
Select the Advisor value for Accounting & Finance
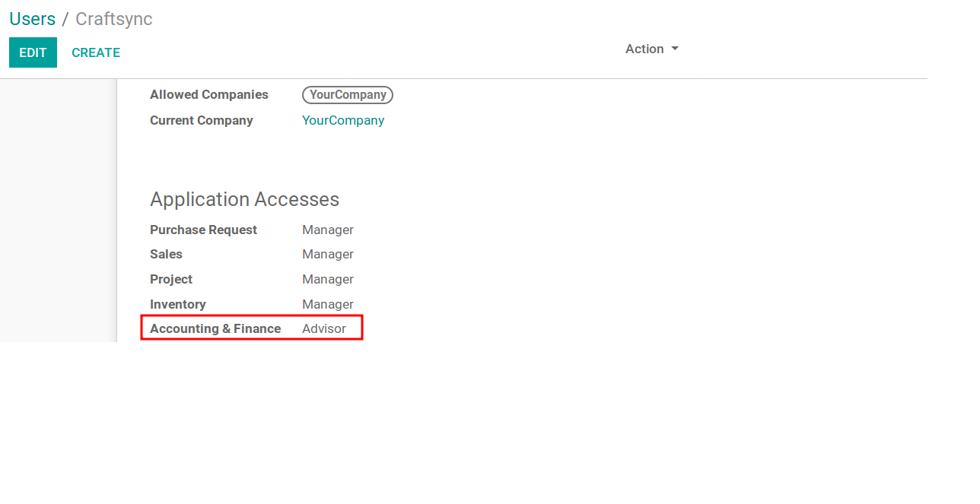coord(323,328)
